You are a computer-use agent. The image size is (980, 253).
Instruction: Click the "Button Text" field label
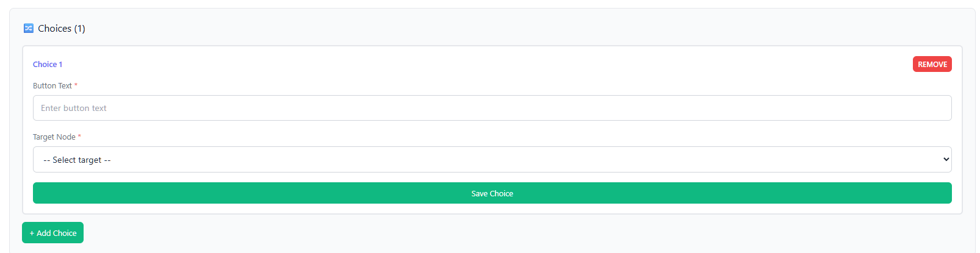coord(52,85)
